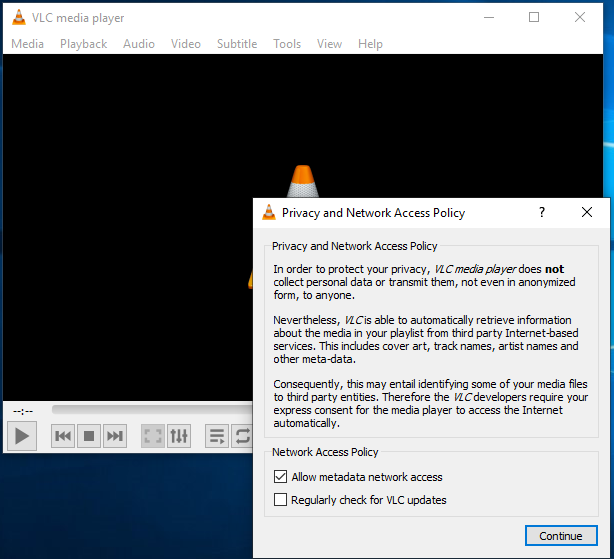Screen dimensions: 614x559
Task: Enable Regularly check for VLC updates
Action: pos(280,500)
